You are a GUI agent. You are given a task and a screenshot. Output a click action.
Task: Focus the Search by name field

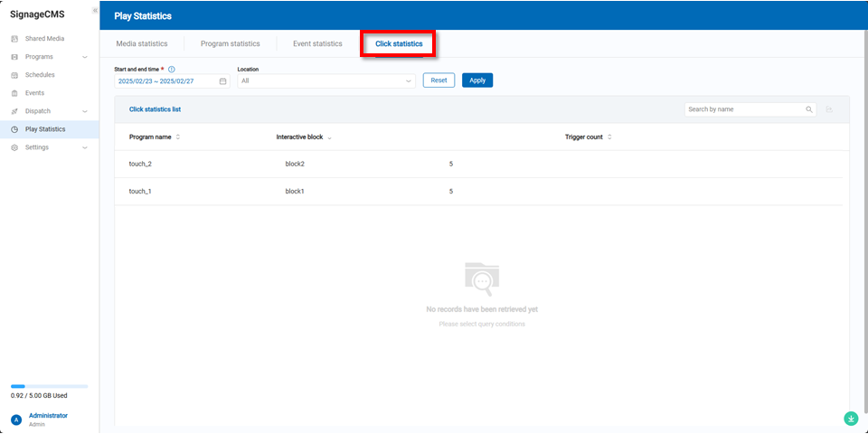point(744,109)
